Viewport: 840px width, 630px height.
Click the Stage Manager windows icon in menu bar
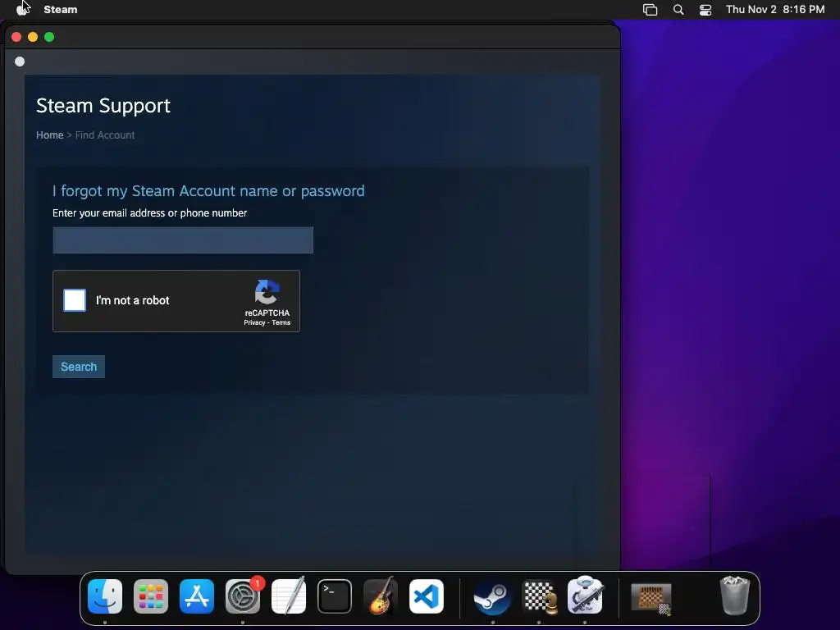tap(650, 10)
